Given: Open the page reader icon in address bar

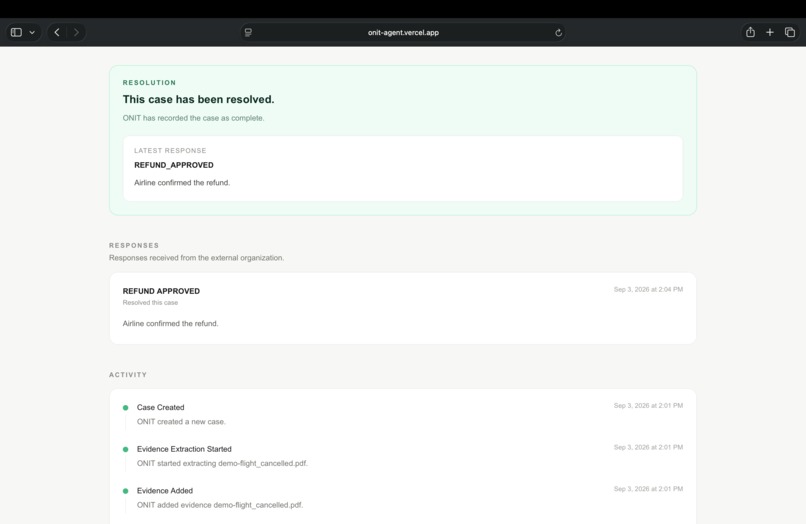Looking at the screenshot, I should click(x=248, y=32).
